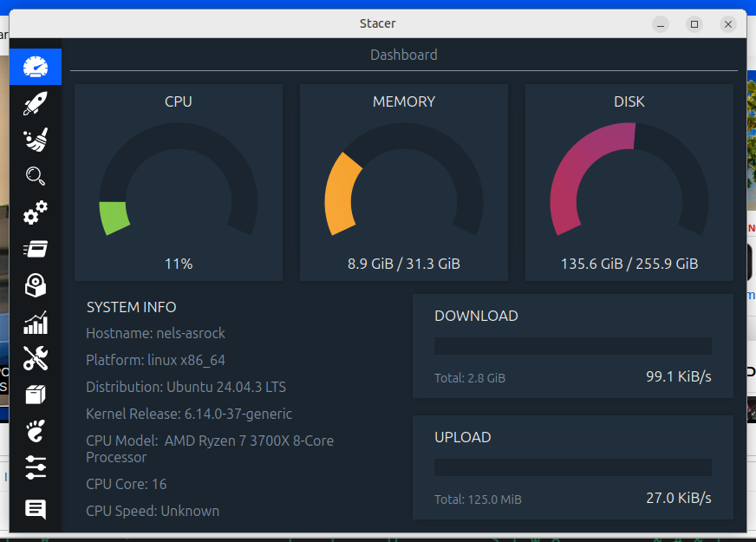The width and height of the screenshot is (756, 542).
Task: Maximize the Stacer window
Action: tap(694, 24)
